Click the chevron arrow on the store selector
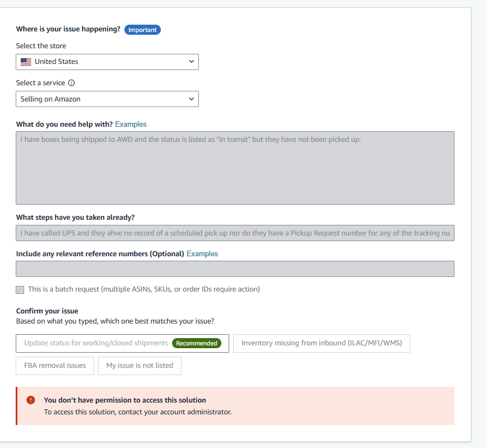The image size is (487, 448). tap(192, 62)
